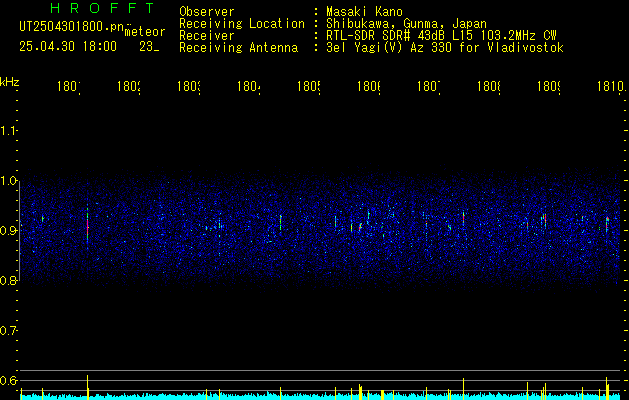
Task: Click the 1804 time axis label
Action: pyautogui.click(x=249, y=86)
